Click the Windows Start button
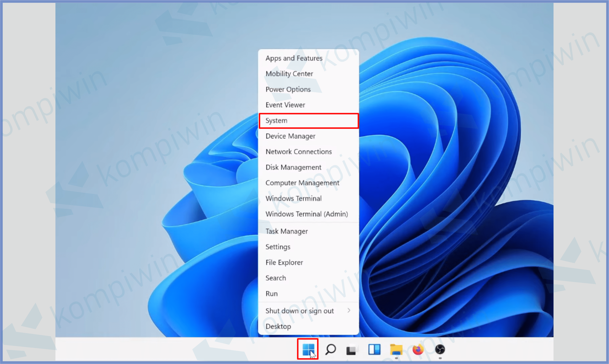Screen dimensions: 609x364 point(308,349)
